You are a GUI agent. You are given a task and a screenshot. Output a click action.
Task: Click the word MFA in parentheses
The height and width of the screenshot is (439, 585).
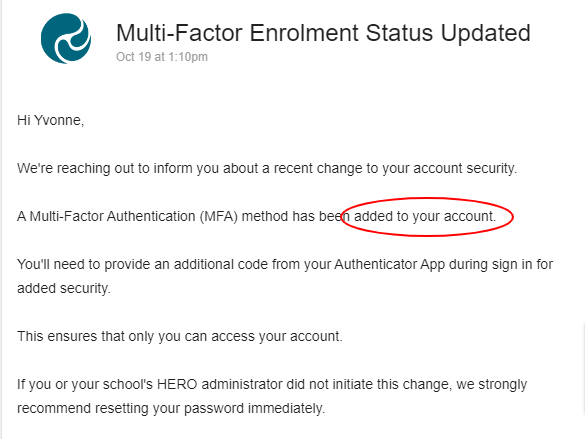pyautogui.click(x=219, y=216)
